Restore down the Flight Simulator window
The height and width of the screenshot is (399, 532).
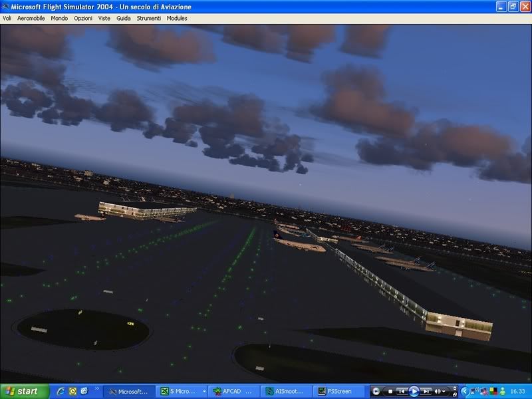click(513, 7)
